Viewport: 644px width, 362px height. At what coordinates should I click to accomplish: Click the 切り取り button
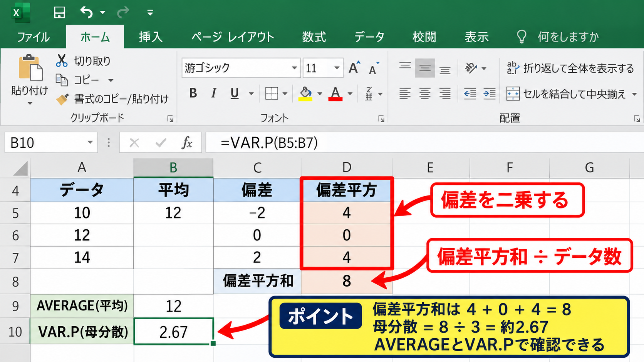83,61
